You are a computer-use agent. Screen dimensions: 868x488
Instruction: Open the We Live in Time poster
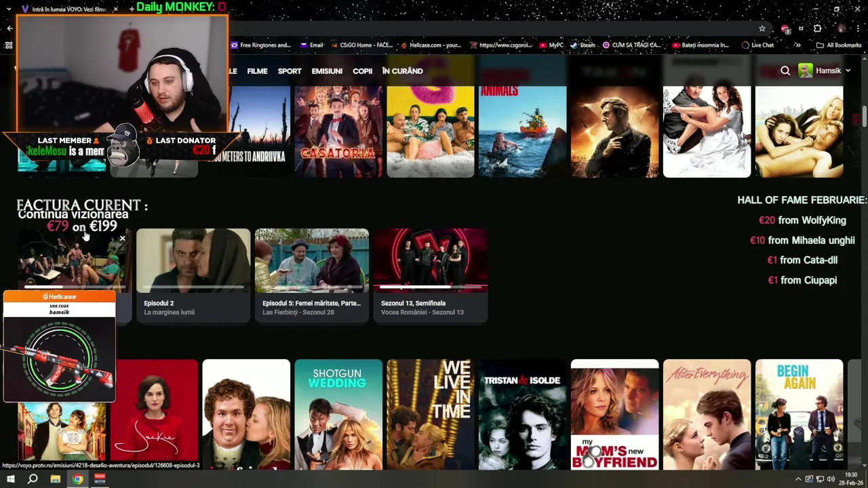[431, 414]
